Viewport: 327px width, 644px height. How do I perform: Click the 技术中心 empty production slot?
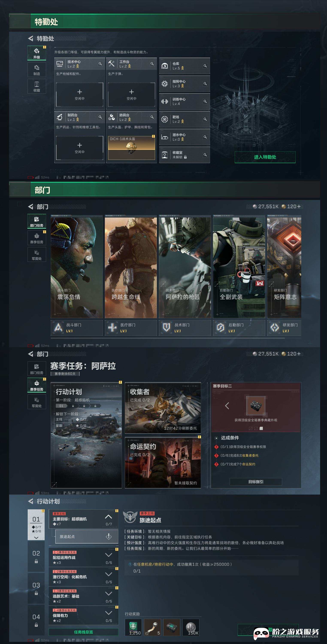80,95
